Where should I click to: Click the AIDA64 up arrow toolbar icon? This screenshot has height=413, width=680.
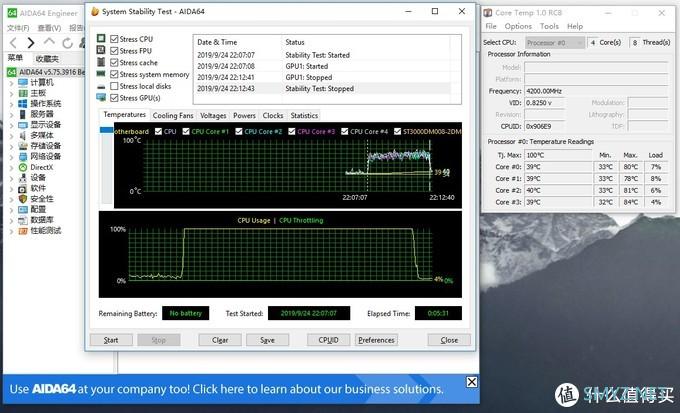click(49, 42)
